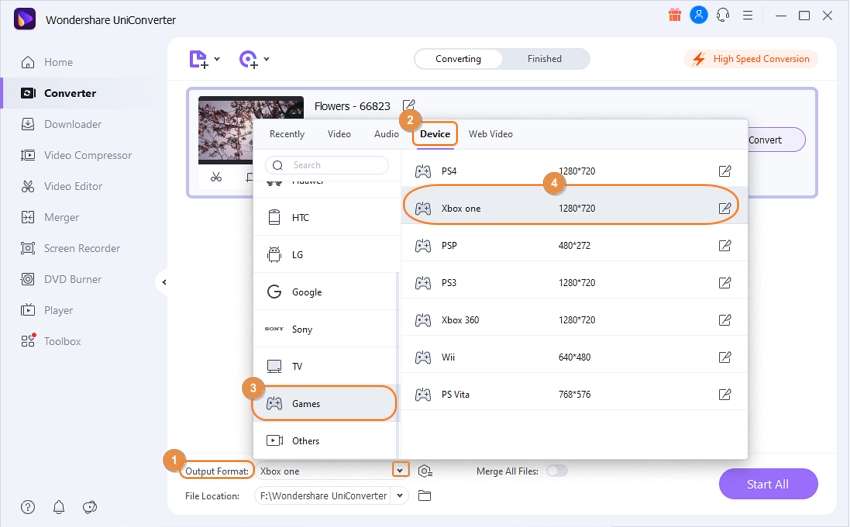Image resolution: width=850 pixels, height=527 pixels.
Task: Click the notification bell icon
Action: [x=59, y=507]
